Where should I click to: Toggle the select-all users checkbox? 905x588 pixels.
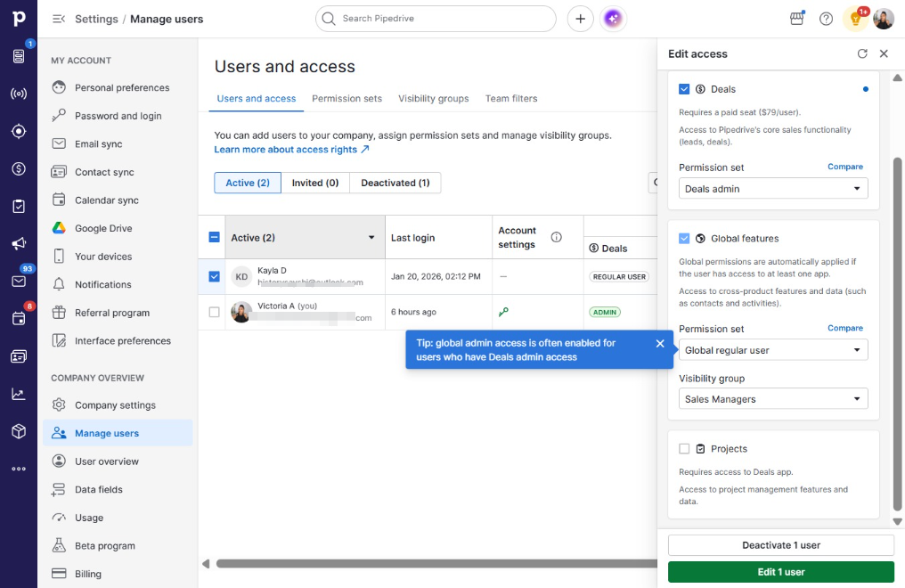coord(214,237)
